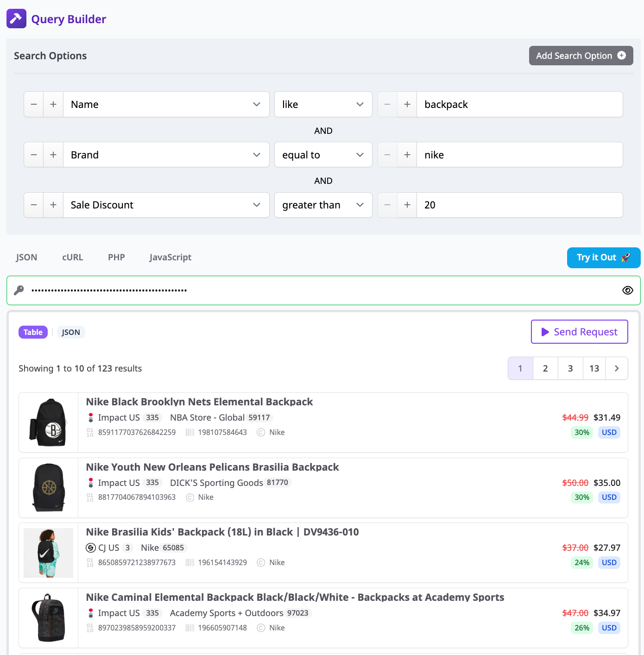Switch results view to JSON
Viewport: 644px width, 655px height.
(x=71, y=332)
